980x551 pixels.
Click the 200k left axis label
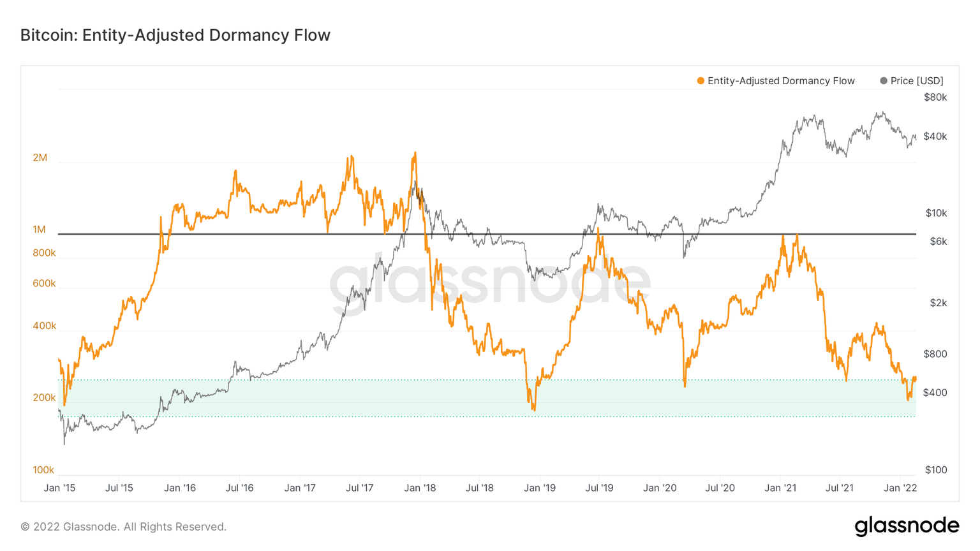(45, 398)
